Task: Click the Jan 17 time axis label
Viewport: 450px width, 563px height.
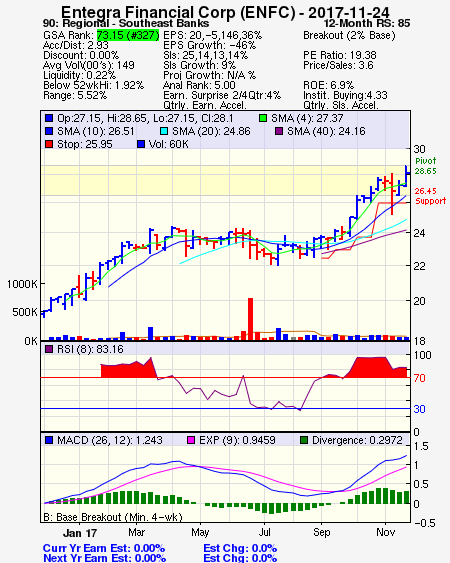Action: click(x=80, y=533)
